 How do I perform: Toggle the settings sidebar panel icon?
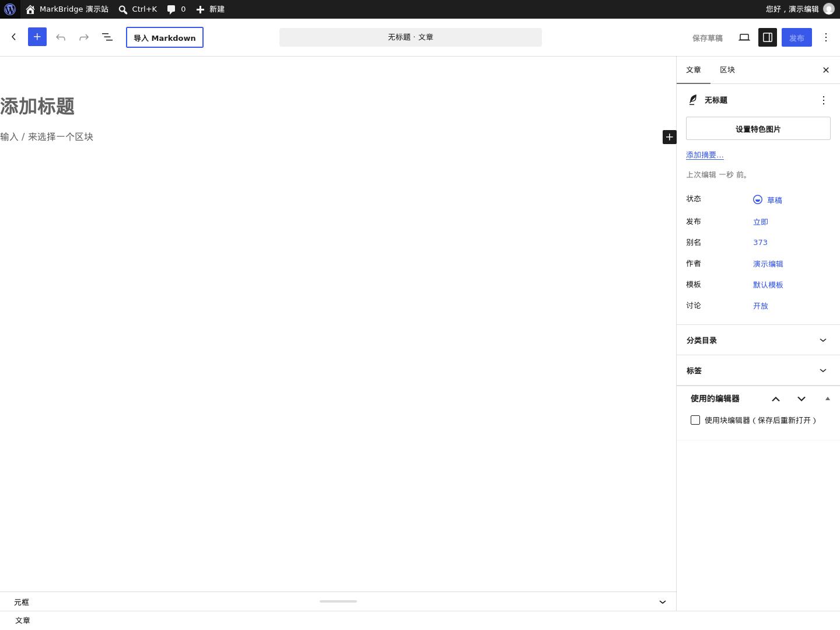click(768, 37)
